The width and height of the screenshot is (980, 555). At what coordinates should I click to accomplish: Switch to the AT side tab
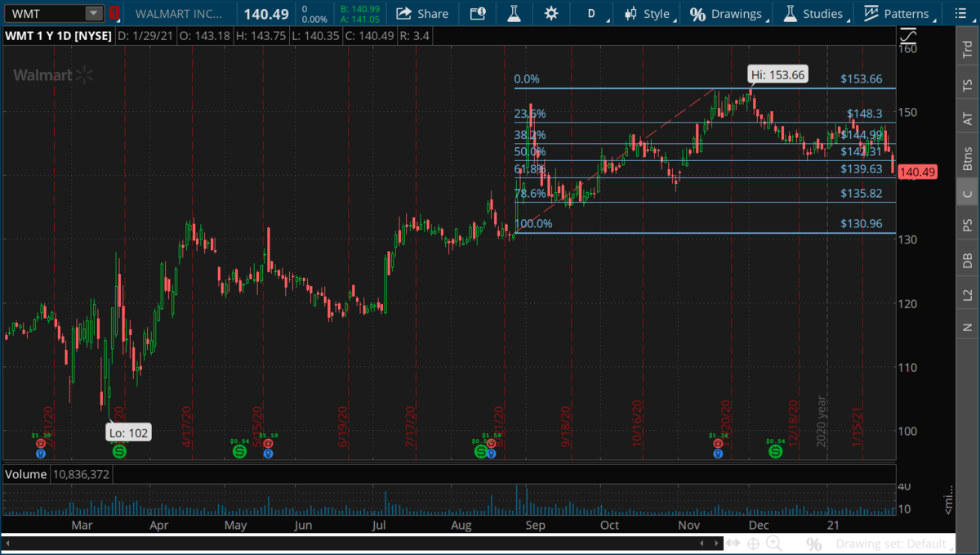click(968, 119)
